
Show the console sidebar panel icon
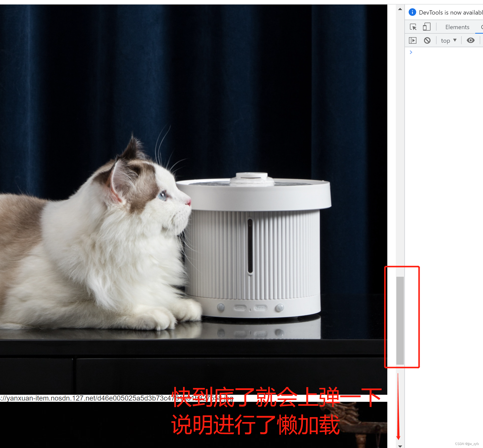click(413, 40)
